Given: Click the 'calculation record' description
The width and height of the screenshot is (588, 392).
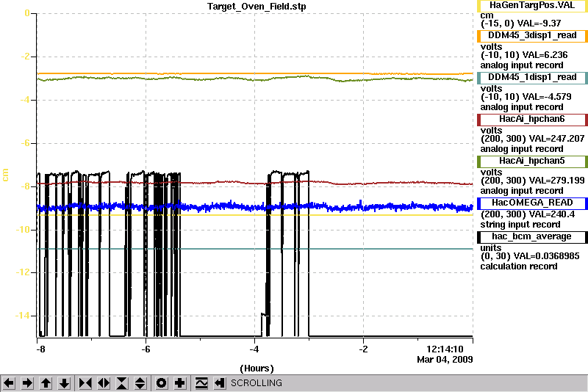Looking at the screenshot, I should pos(519,266).
